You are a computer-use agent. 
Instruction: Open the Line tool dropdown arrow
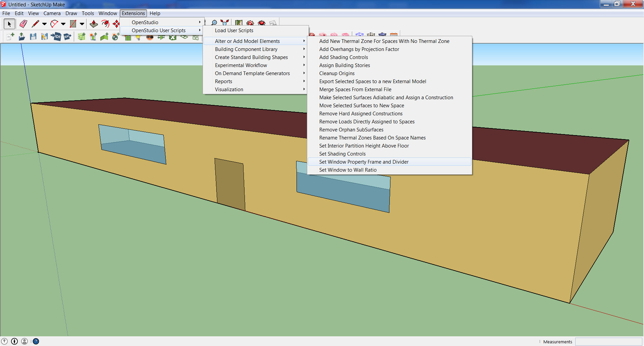tap(44, 24)
